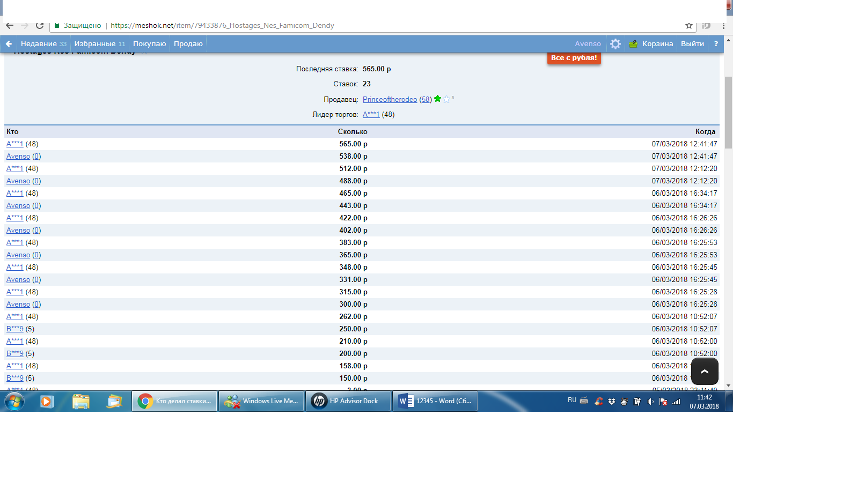This screenshot has height=504, width=850.
Task: Open the Избранные menu item
Action: (x=100, y=44)
